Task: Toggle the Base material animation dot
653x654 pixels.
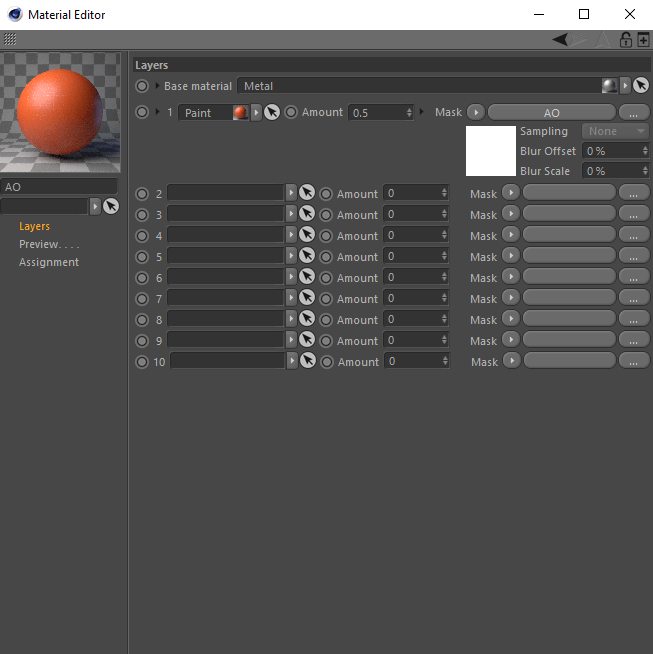Action: pyautogui.click(x=142, y=86)
